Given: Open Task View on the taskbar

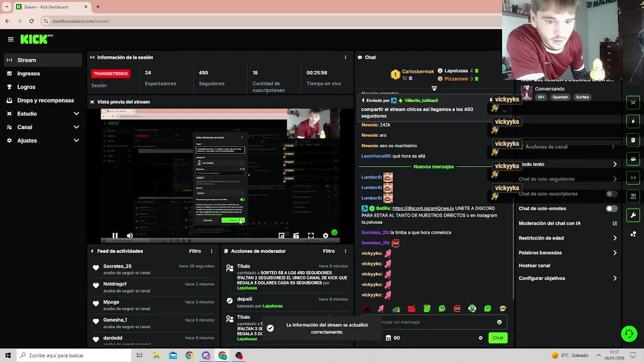Looking at the screenshot, I should point(139,355).
